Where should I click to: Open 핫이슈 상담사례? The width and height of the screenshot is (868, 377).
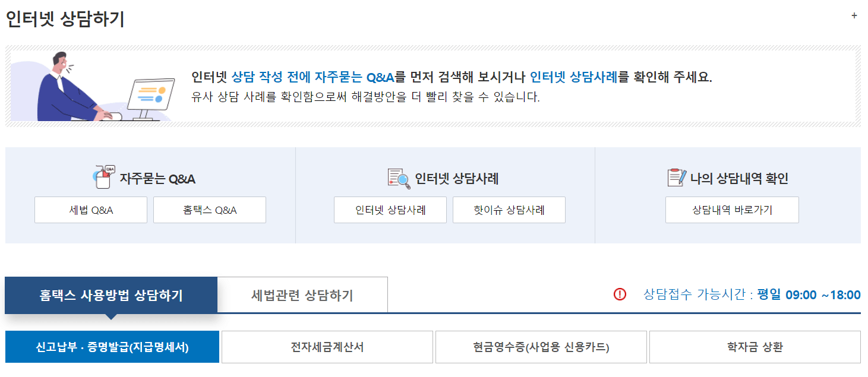pyautogui.click(x=509, y=210)
